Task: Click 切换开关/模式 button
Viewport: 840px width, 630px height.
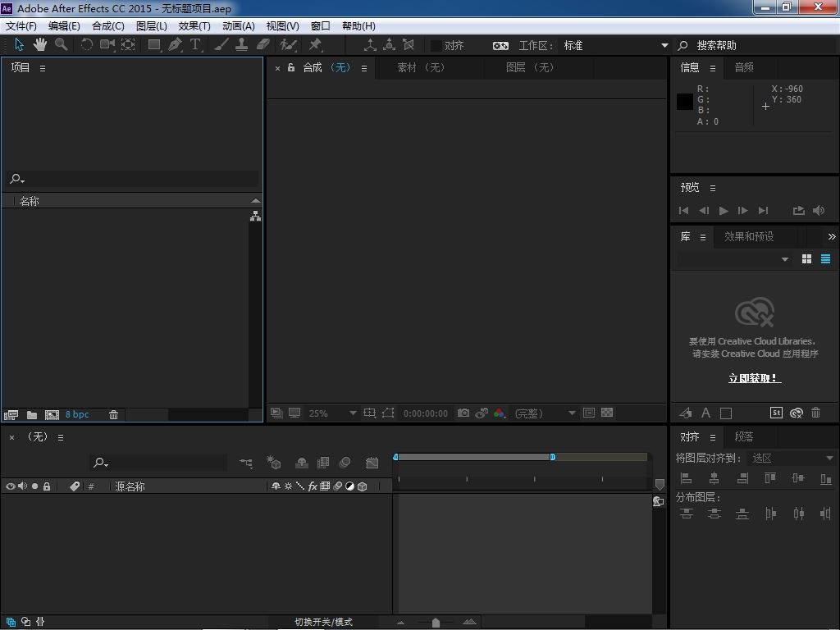Action: coord(323,622)
